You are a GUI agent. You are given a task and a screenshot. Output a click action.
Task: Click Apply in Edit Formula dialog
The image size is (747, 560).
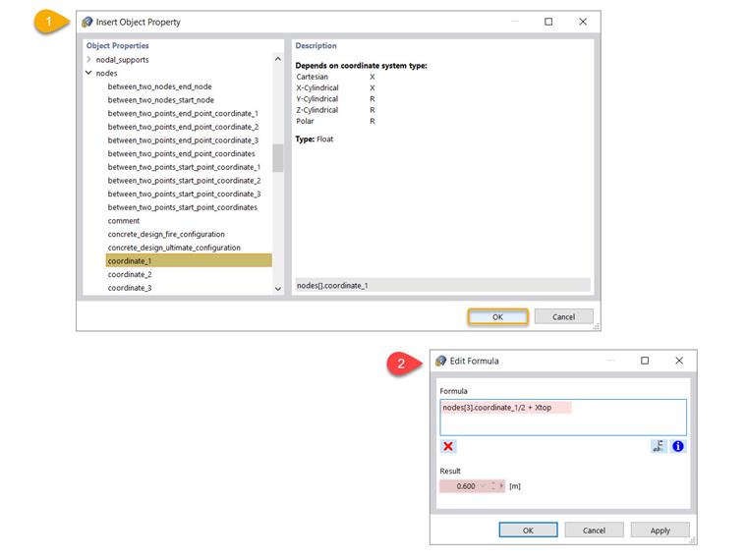pos(660,530)
